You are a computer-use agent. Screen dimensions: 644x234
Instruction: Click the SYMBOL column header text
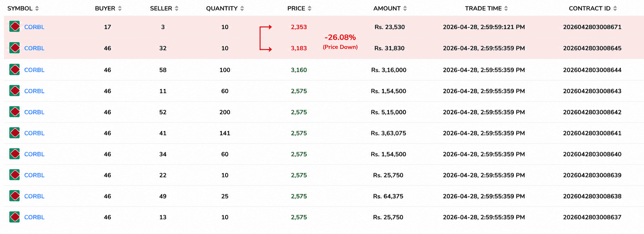(20, 9)
